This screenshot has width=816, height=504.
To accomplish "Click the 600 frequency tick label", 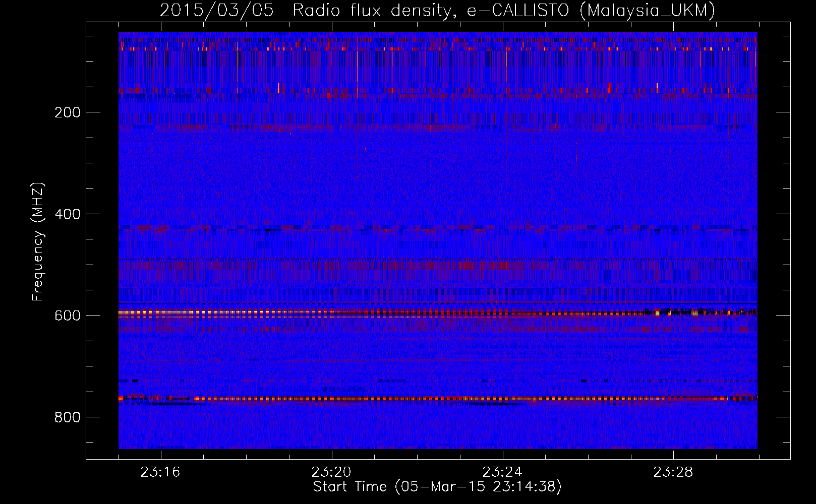I will pyautogui.click(x=67, y=315).
